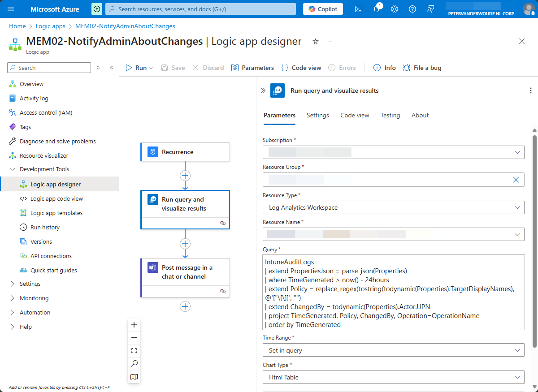Image resolution: width=538 pixels, height=392 pixels.
Task: Click the sort arrows beside menu search
Action: (99, 68)
